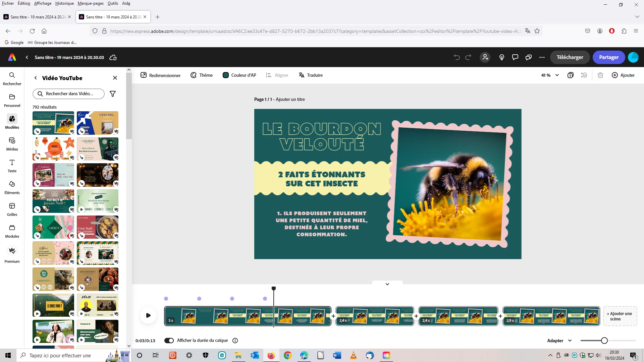
Task: Open the Éléments sidebar panel
Action: [12, 187]
